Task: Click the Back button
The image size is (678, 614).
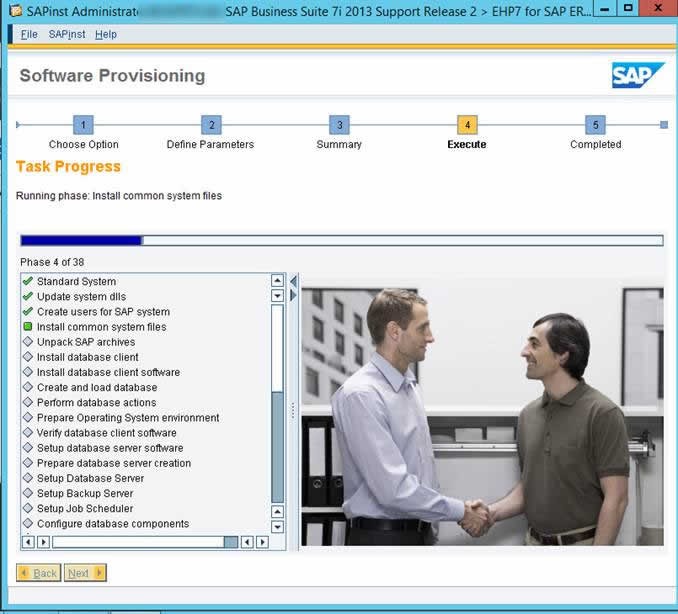Action: pos(38,573)
